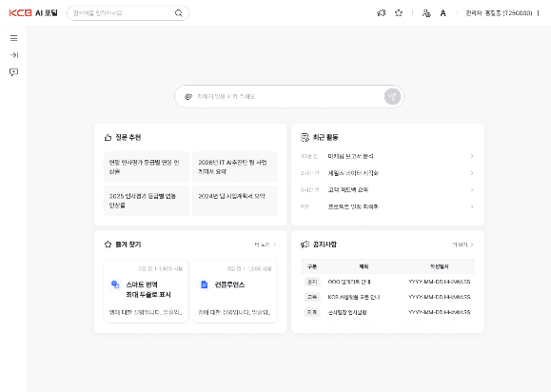551x392 pixels.
Task: Click the '최근 활동' panel heading
Action: pos(325,137)
